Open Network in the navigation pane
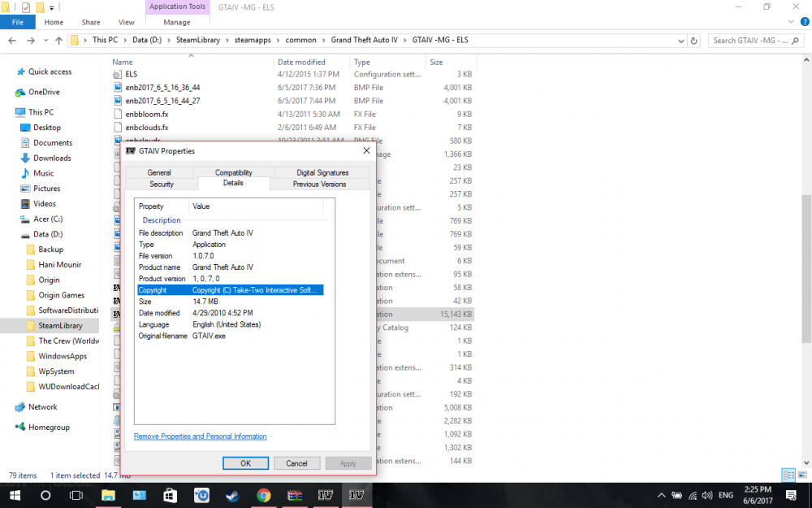812x508 pixels. [42, 407]
